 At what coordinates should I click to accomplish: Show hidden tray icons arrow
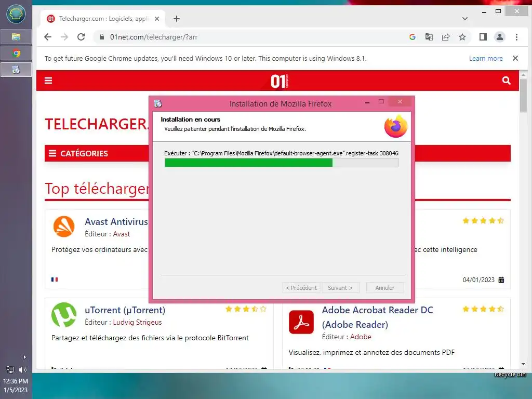(24, 357)
